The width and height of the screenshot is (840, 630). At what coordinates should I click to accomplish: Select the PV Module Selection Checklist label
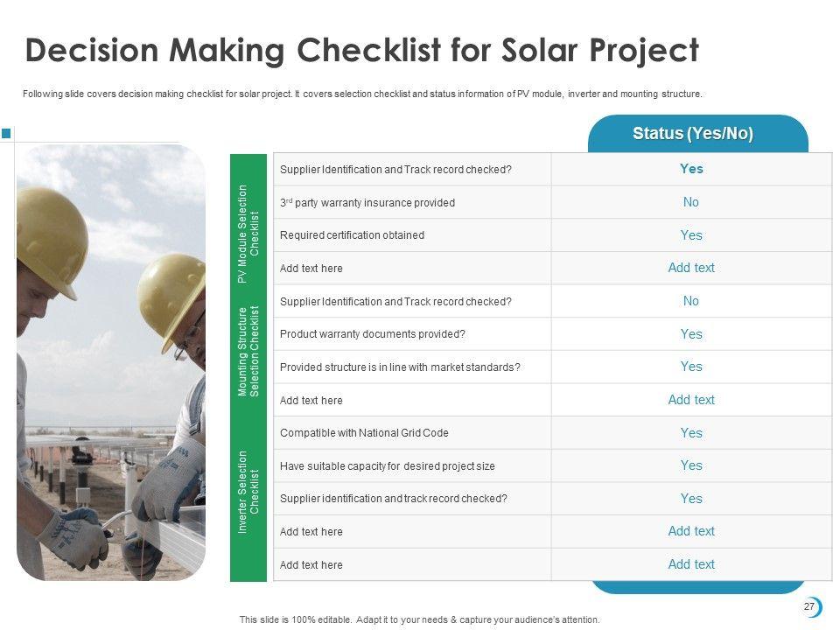pos(249,234)
